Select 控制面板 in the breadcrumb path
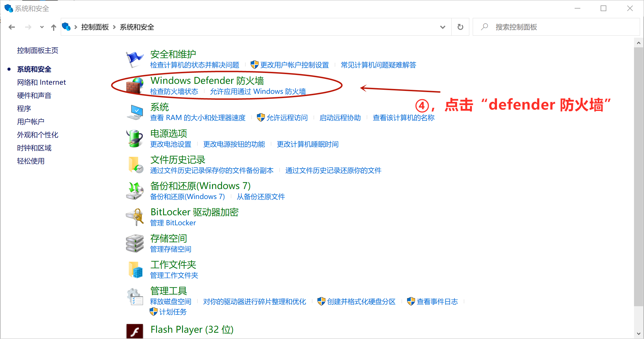644x339 pixels. coord(95,27)
